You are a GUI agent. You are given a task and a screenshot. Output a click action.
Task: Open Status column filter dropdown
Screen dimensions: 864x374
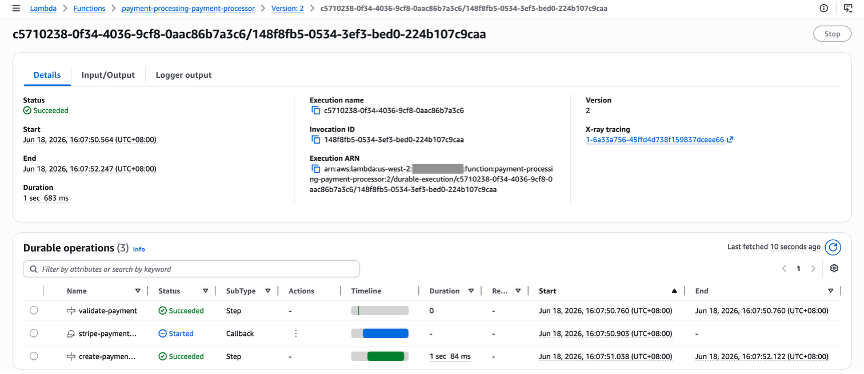pos(206,291)
